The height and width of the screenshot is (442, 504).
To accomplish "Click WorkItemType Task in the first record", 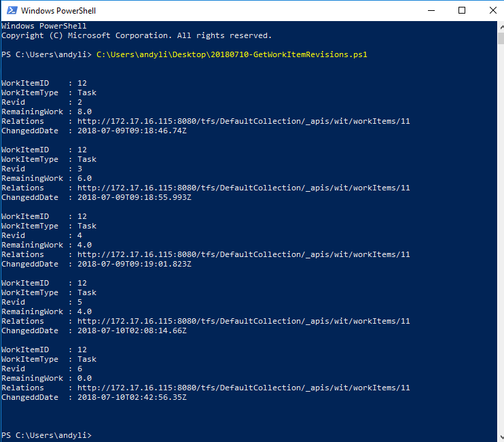I will click(49, 92).
